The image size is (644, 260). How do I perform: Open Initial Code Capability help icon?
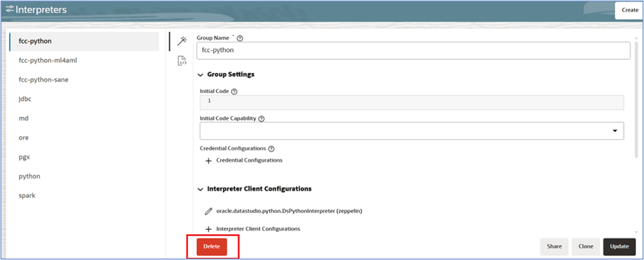coord(261,118)
